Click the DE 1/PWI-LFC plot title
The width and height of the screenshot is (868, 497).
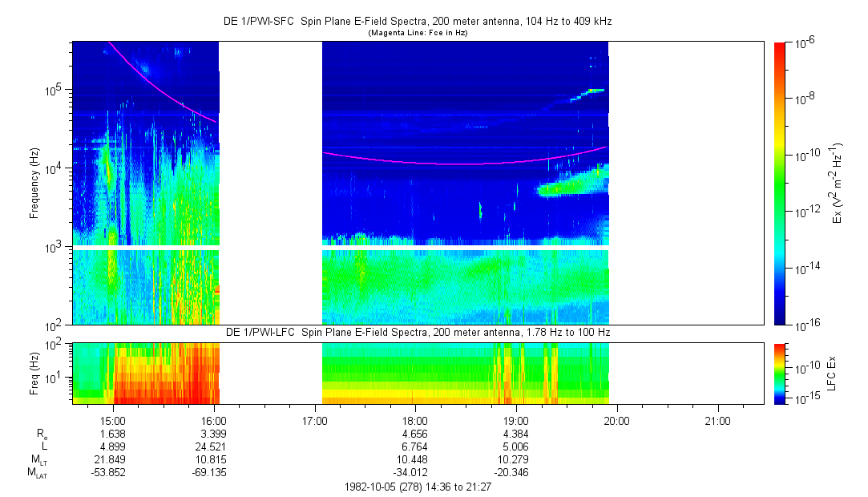pos(417,333)
